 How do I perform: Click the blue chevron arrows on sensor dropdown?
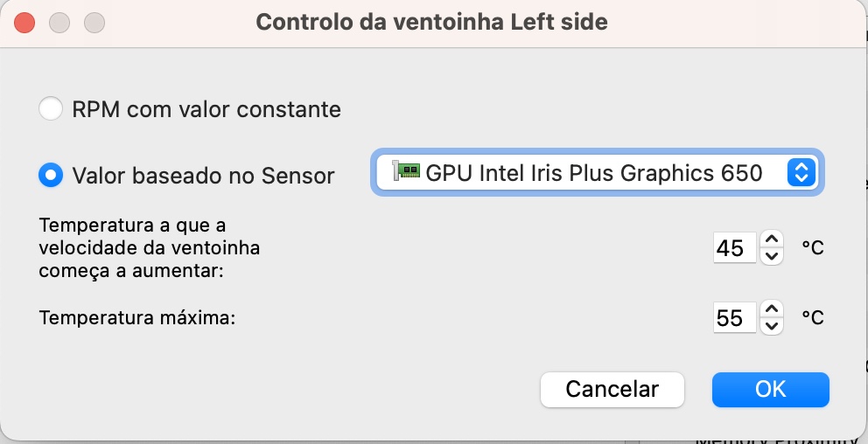pos(801,172)
